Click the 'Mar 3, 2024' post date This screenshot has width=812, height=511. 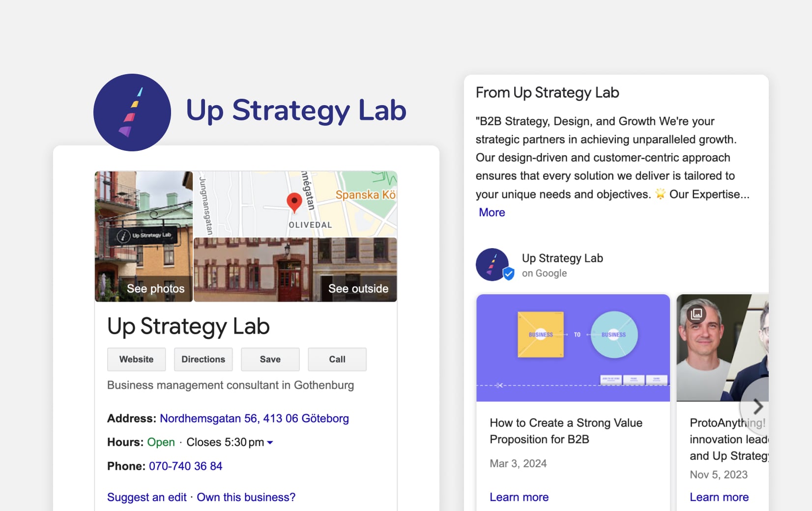pyautogui.click(x=518, y=463)
